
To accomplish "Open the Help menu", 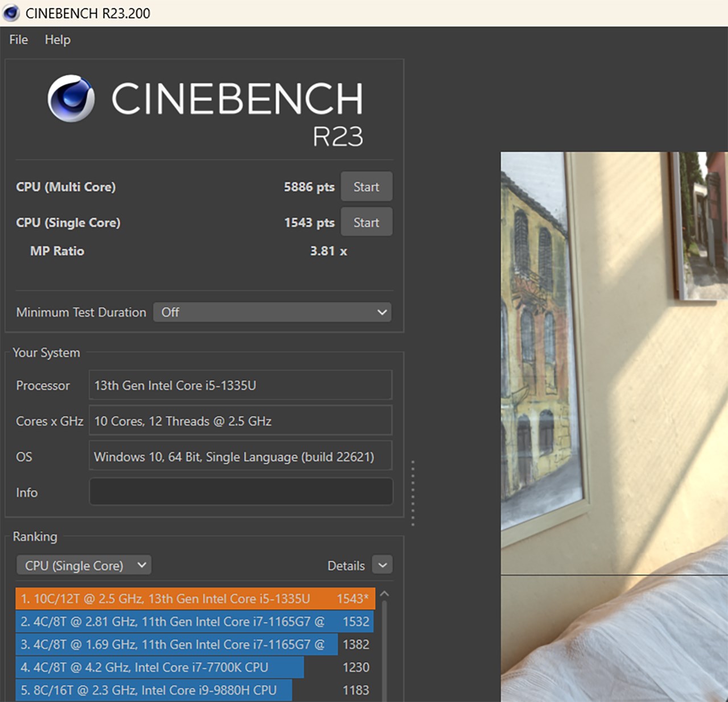I will (57, 39).
